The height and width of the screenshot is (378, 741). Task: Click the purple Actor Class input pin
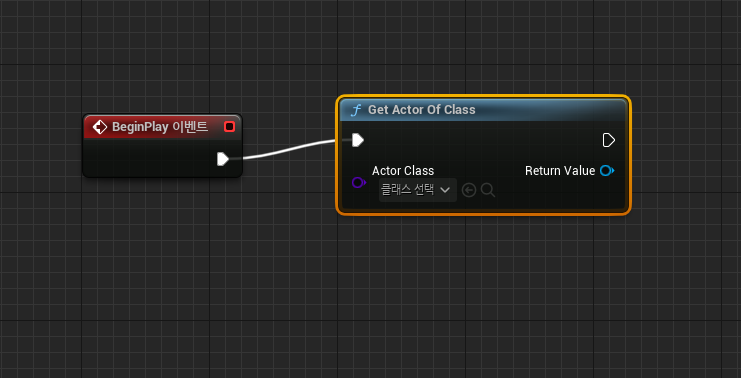359,182
